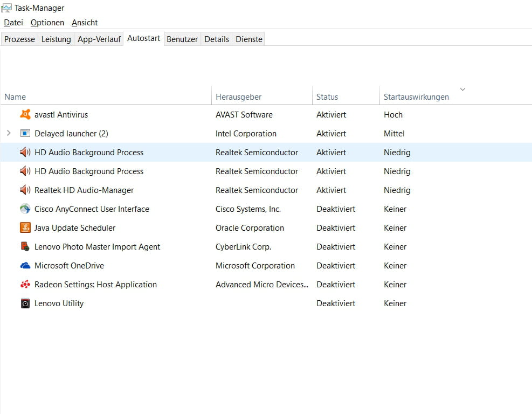Image resolution: width=532 pixels, height=414 pixels.
Task: Switch to the Leistung tab
Action: pyautogui.click(x=56, y=39)
